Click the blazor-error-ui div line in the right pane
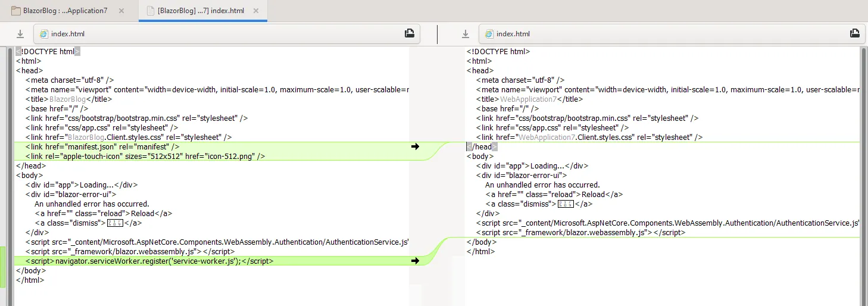The height and width of the screenshot is (306, 868). click(522, 175)
